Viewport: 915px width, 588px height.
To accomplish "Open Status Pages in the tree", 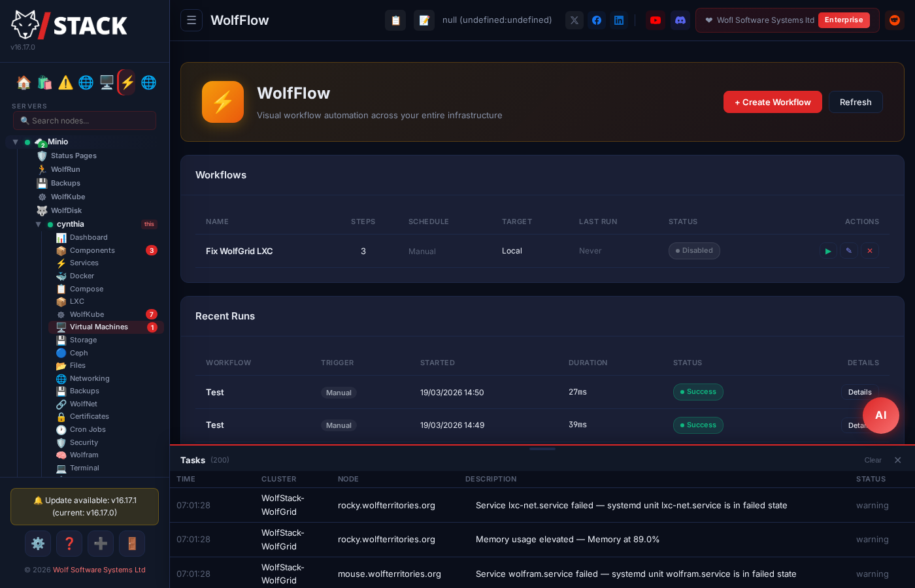I will [74, 156].
